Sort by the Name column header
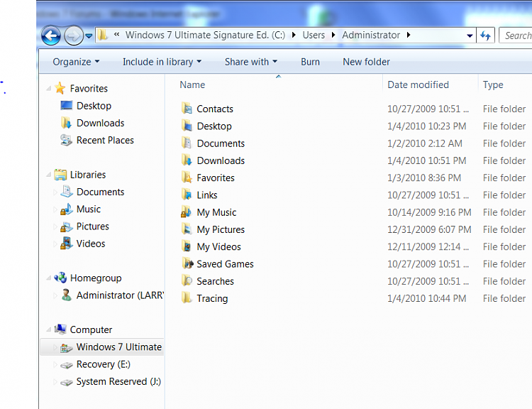This screenshot has width=532, height=409. point(192,84)
